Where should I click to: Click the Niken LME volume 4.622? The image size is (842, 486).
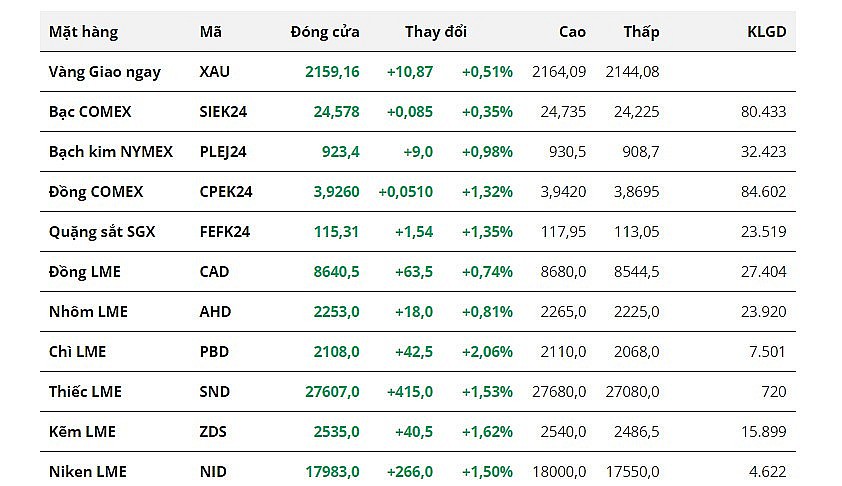pyautogui.click(x=767, y=471)
